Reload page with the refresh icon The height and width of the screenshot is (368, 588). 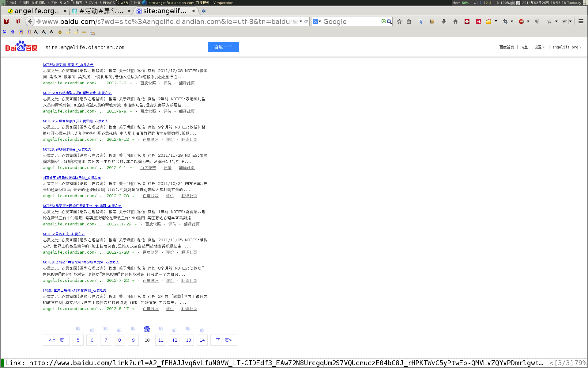[306, 21]
